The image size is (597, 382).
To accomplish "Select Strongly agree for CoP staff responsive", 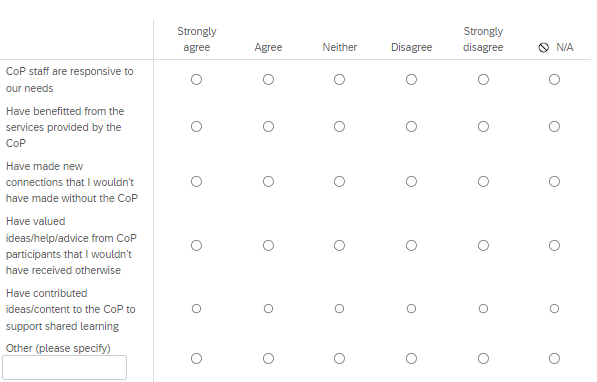I will [196, 80].
